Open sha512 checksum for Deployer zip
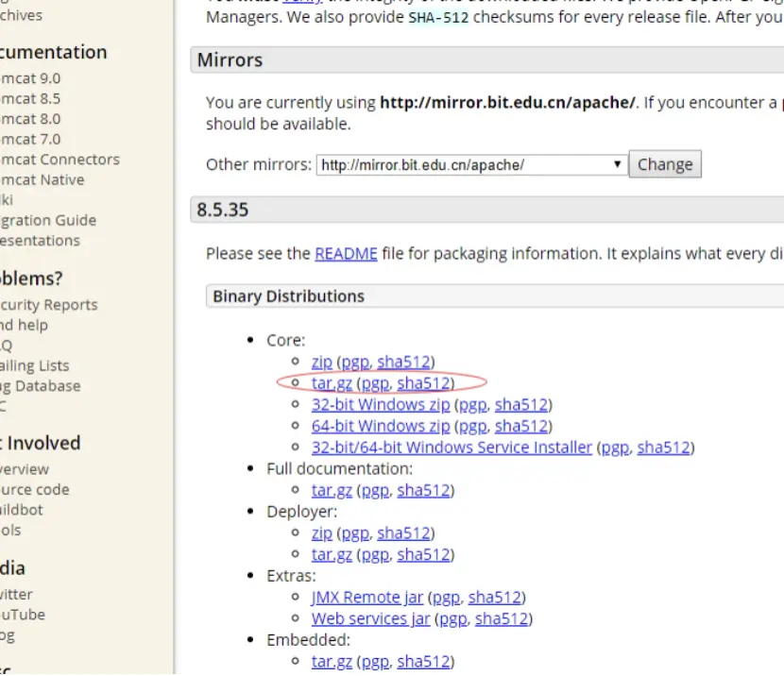The height and width of the screenshot is (676, 784). [x=403, y=533]
